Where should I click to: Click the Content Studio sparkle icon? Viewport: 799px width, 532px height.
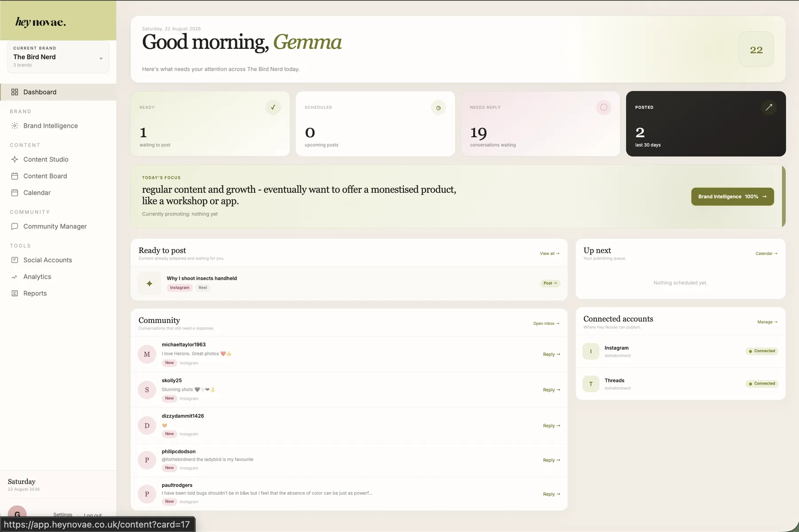[15, 159]
